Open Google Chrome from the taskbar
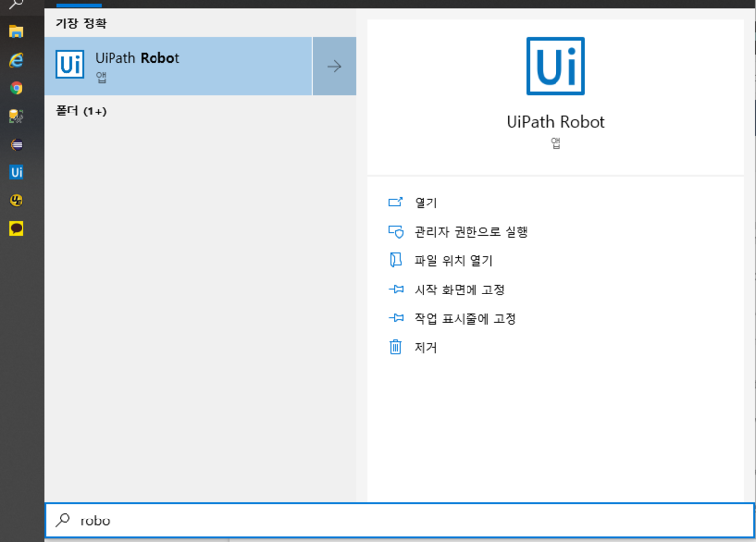Viewport: 756px width, 542px height. click(16, 88)
